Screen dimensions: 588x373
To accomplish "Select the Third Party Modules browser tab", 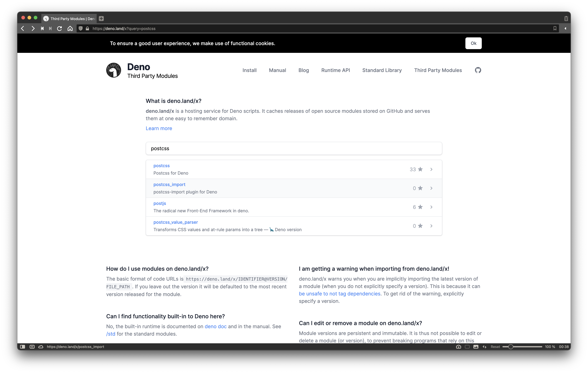I will click(x=69, y=19).
